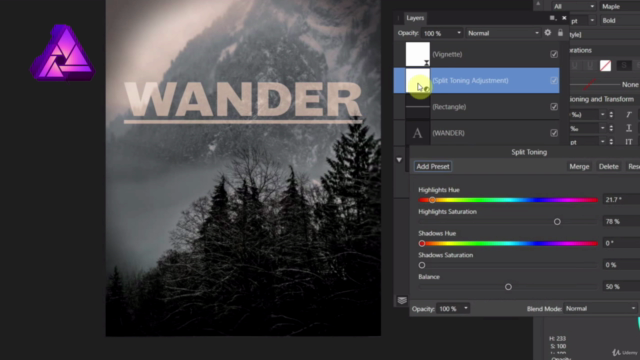Collapse the triangle expander left of Split Toning

[x=399, y=160]
